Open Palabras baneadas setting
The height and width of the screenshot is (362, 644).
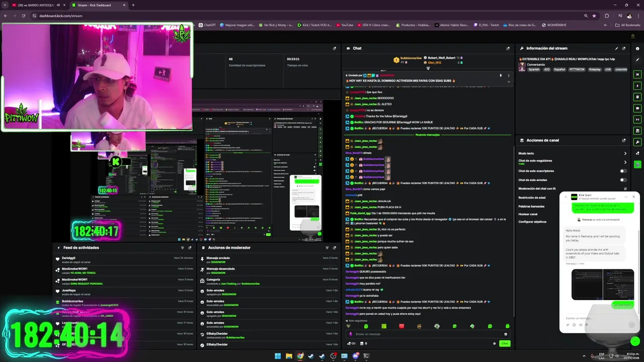[531, 206]
